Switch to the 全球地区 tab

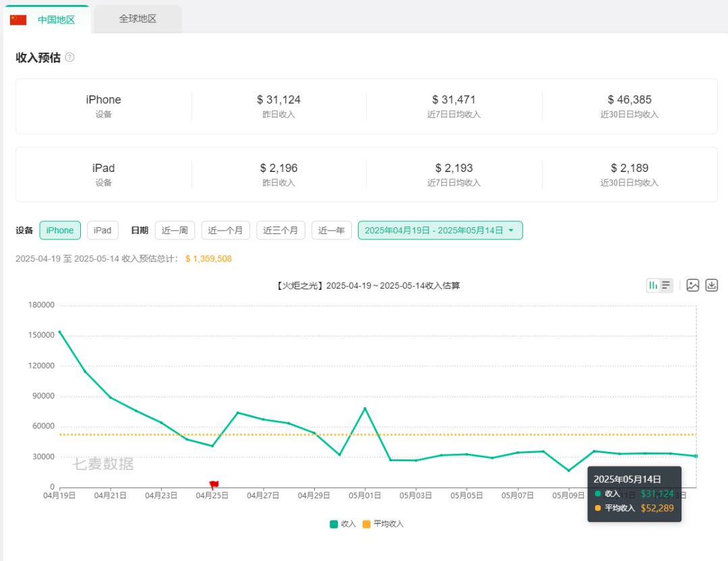138,19
